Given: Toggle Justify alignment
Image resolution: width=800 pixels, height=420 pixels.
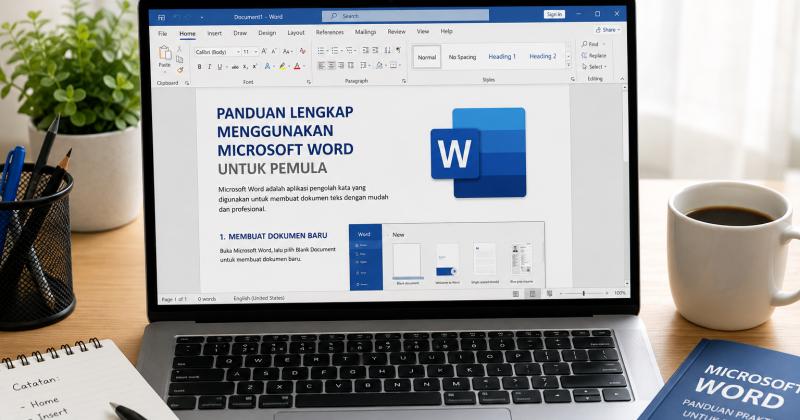Looking at the screenshot, I should tap(351, 65).
